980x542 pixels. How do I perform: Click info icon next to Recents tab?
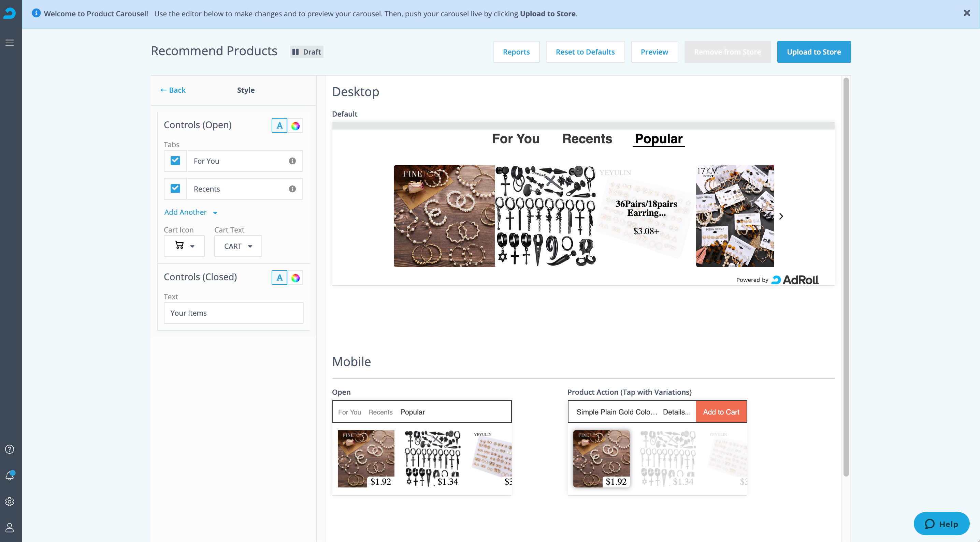292,189
